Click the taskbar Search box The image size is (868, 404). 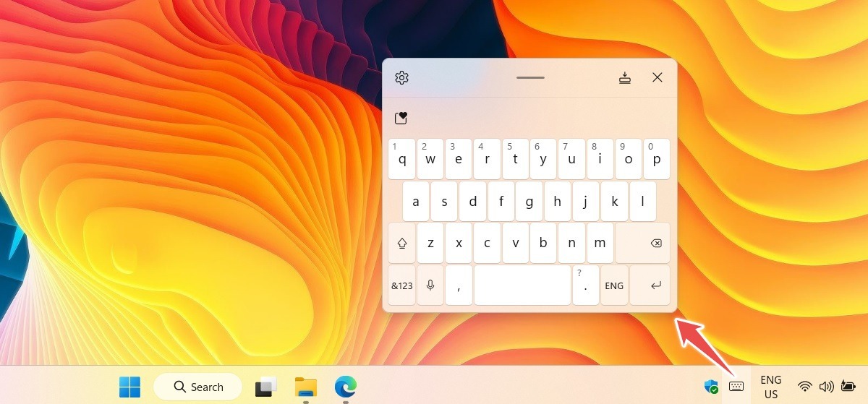coord(197,387)
